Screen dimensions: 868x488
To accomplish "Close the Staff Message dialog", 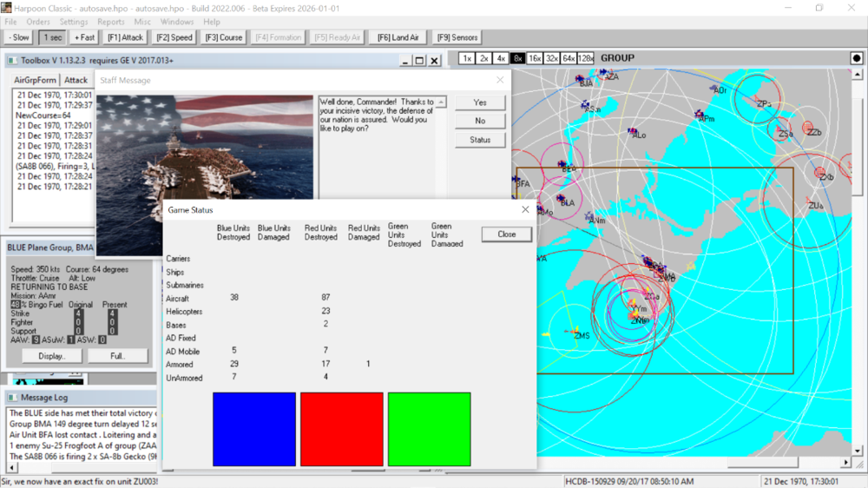I will click(500, 80).
